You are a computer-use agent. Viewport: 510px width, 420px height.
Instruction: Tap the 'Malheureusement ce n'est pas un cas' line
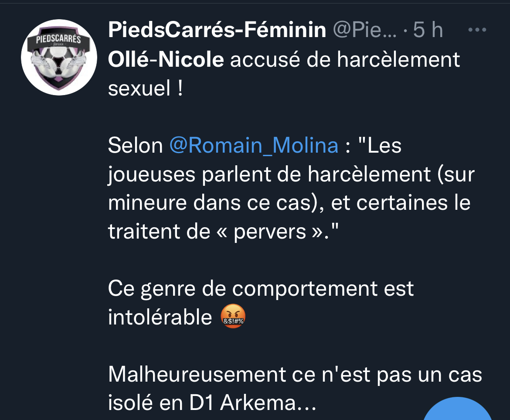point(295,374)
